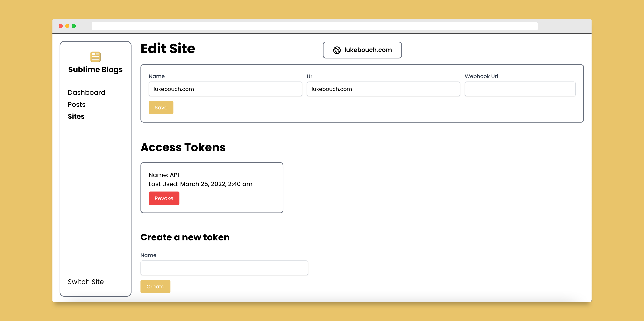Click the browser address bar
The image size is (644, 321).
tap(315, 26)
